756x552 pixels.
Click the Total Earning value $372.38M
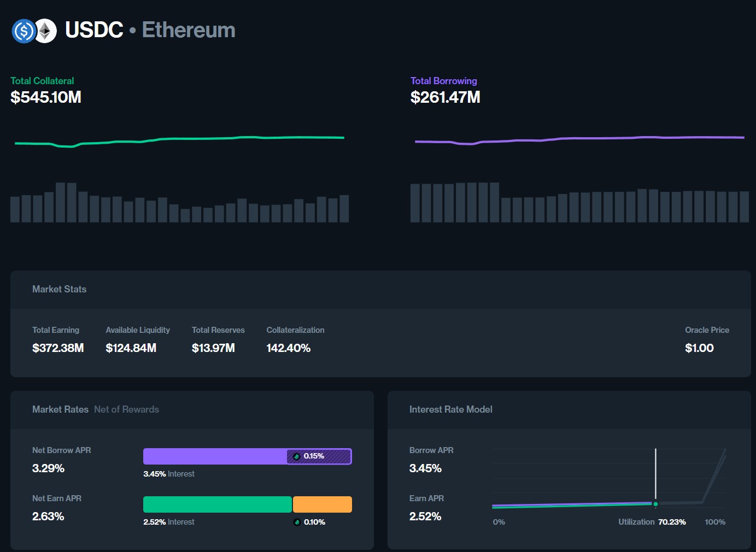(58, 348)
